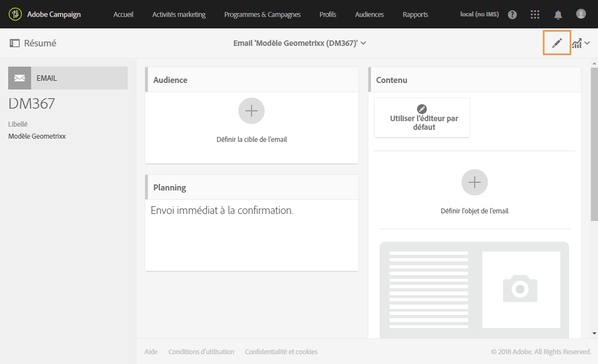Open the help question mark icon
Image resolution: width=598 pixels, height=364 pixels.
(512, 15)
